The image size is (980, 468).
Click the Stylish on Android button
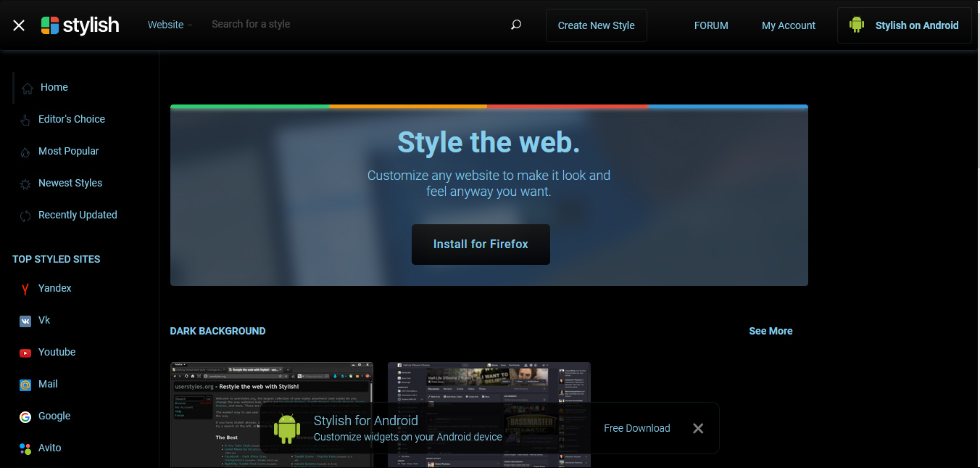pos(905,25)
